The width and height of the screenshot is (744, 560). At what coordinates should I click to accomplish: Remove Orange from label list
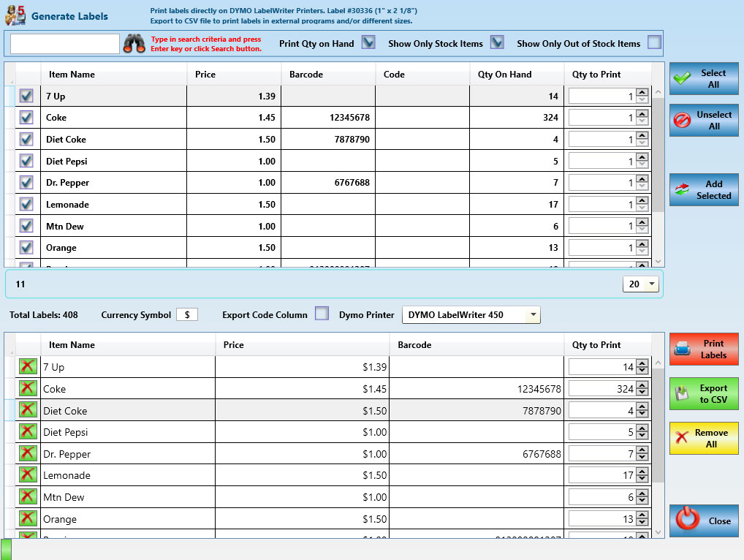click(28, 519)
